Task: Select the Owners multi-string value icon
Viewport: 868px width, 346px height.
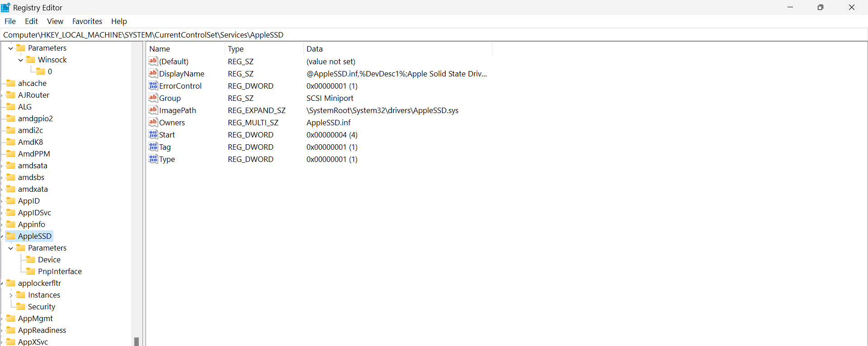Action: point(153,122)
